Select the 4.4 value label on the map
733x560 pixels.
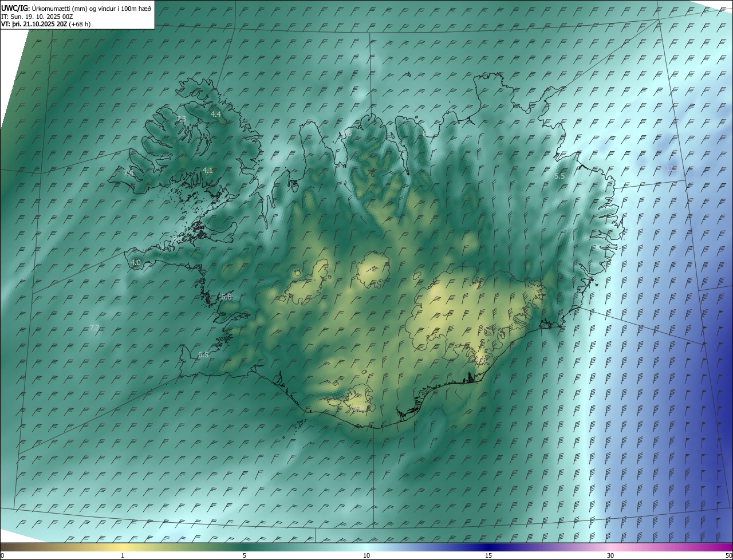216,115
